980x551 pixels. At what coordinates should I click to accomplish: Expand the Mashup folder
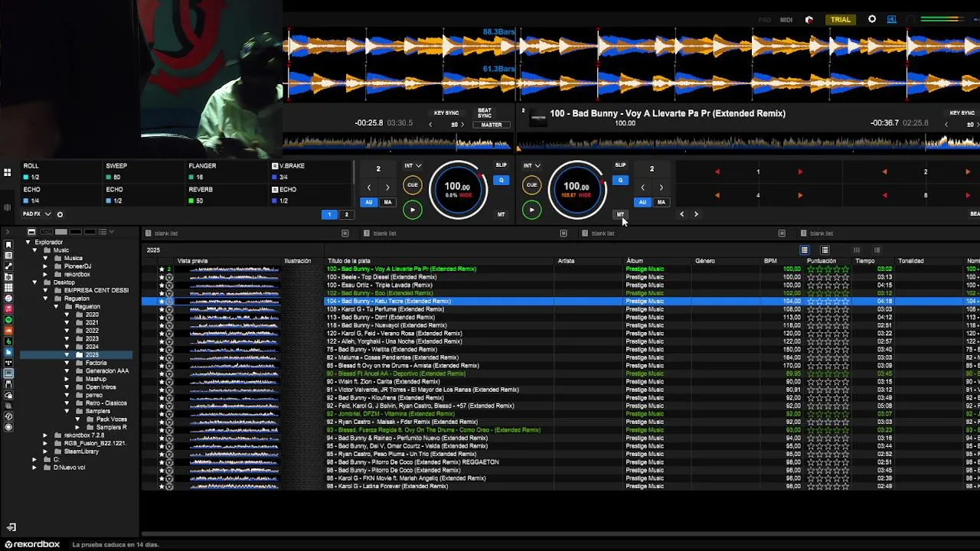point(67,379)
